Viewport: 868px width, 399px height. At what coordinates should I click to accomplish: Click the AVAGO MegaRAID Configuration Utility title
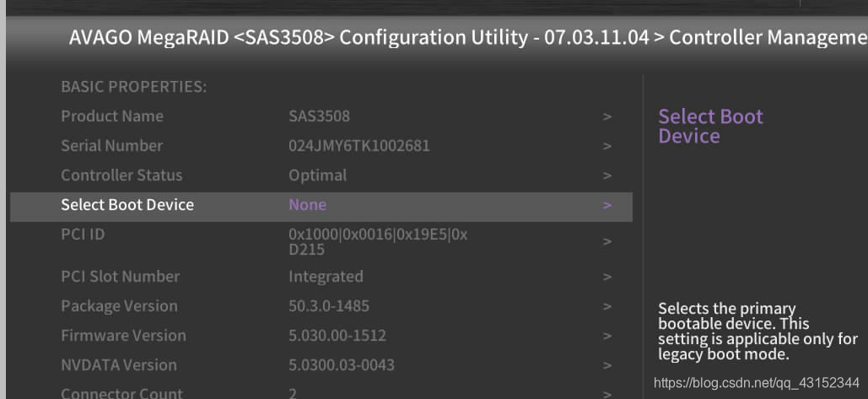coord(468,38)
